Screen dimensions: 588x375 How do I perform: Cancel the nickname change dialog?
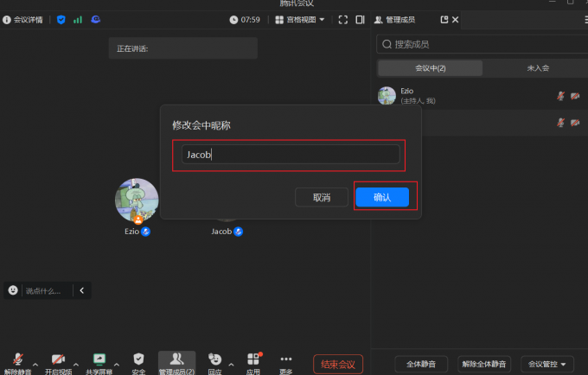pos(322,197)
